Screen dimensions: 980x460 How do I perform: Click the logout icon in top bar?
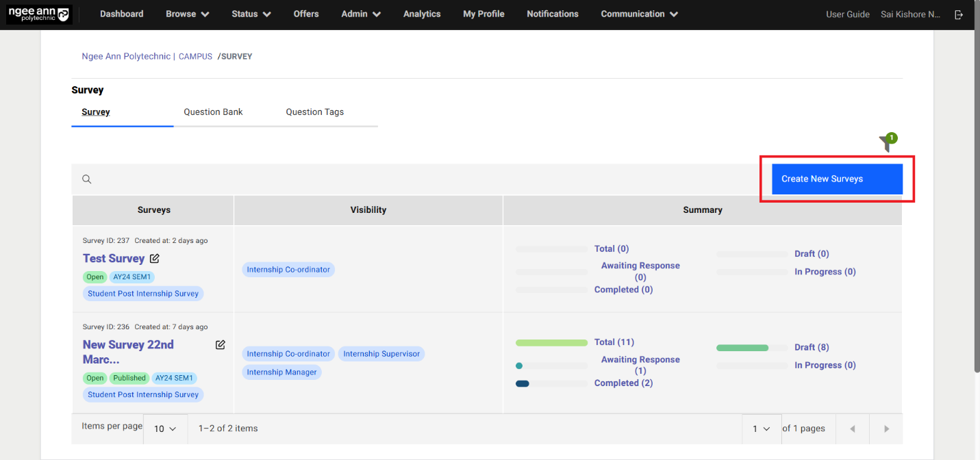point(958,14)
